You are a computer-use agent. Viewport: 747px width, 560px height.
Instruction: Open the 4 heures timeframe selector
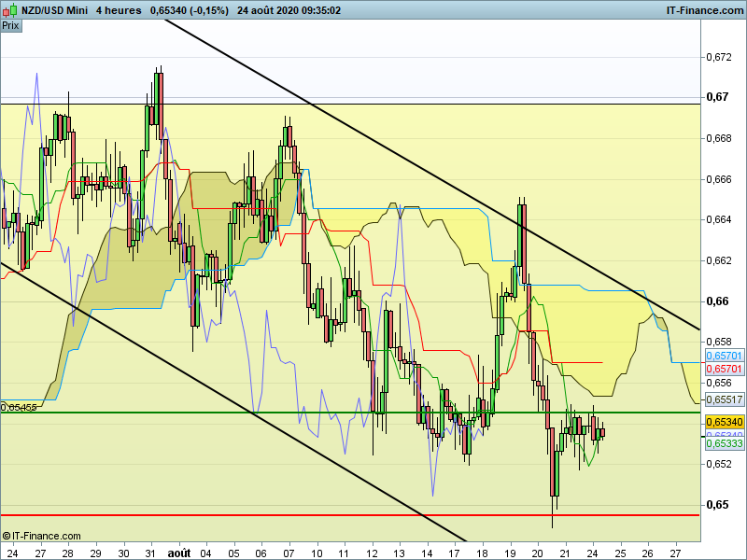(x=119, y=10)
